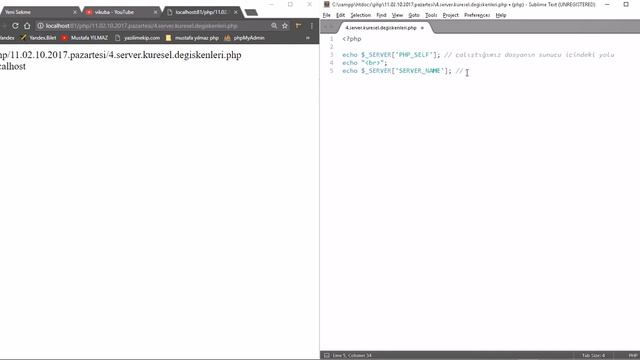Screen dimensions: 640x360
Task: Open the Preferences menu
Action: click(477, 15)
